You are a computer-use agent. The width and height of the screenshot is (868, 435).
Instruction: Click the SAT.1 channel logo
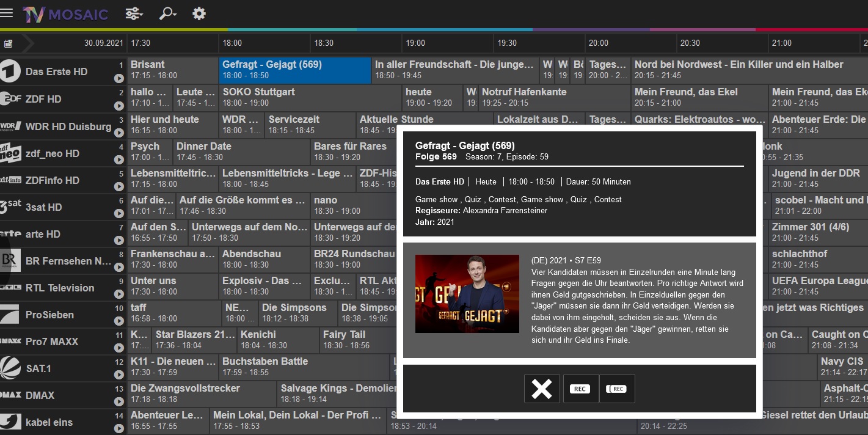[x=10, y=368]
